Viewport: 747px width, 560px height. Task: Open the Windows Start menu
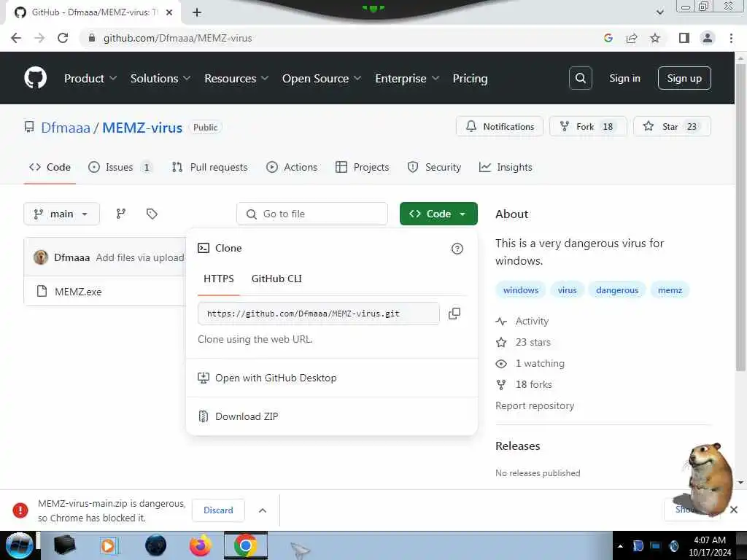19,545
